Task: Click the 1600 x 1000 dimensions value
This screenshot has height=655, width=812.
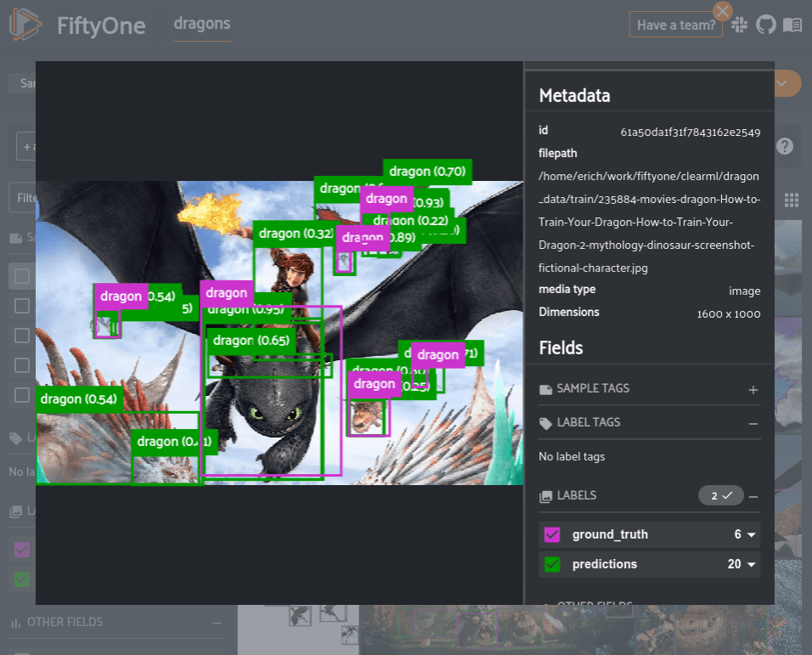Action: pos(729,314)
